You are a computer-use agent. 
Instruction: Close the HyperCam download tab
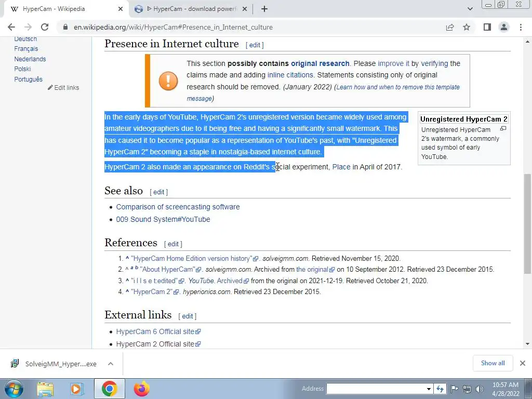(x=245, y=9)
